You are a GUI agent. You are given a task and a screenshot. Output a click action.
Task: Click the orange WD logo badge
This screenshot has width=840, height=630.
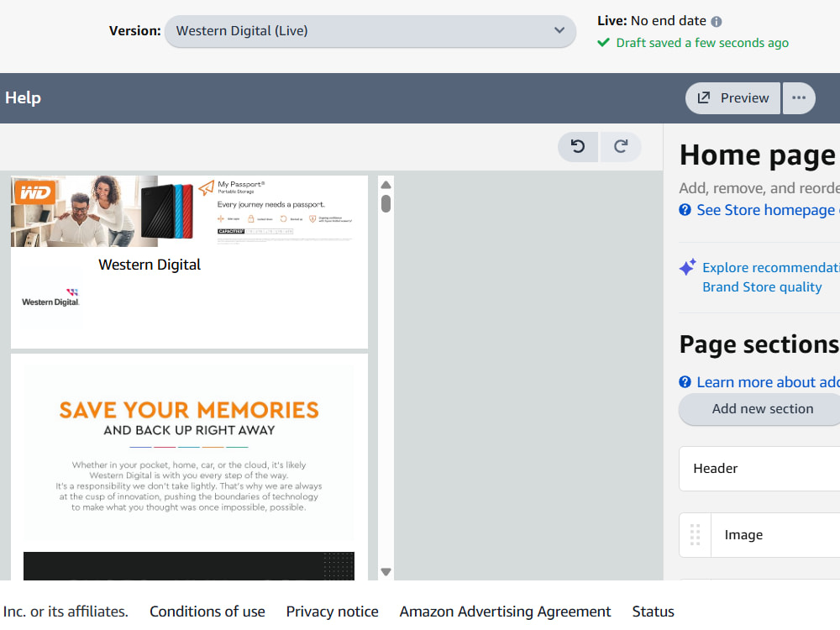pyautogui.click(x=34, y=192)
